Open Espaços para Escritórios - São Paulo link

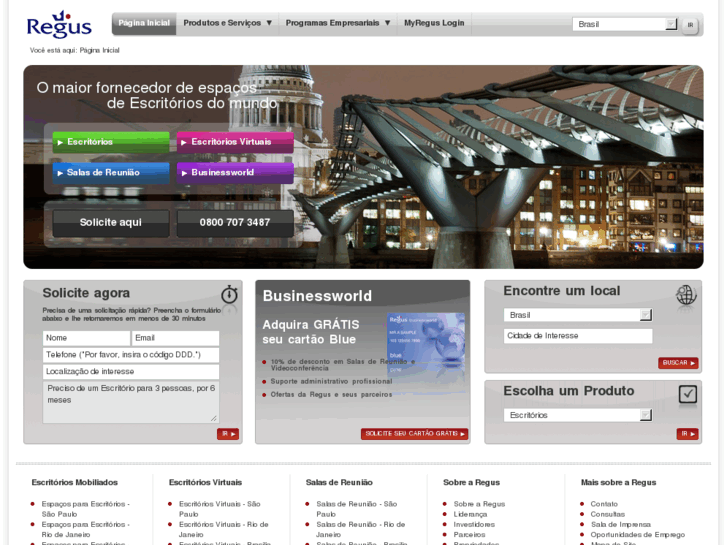(85, 509)
